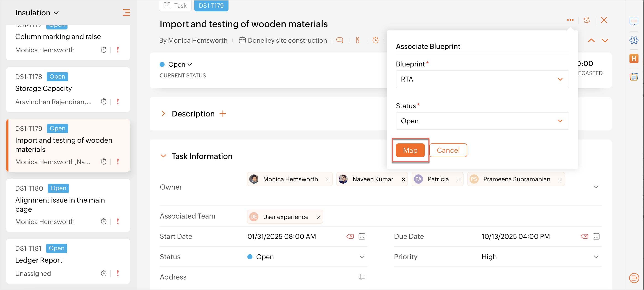Click the timer icon in task header
644x290 pixels.
pyautogui.click(x=375, y=40)
